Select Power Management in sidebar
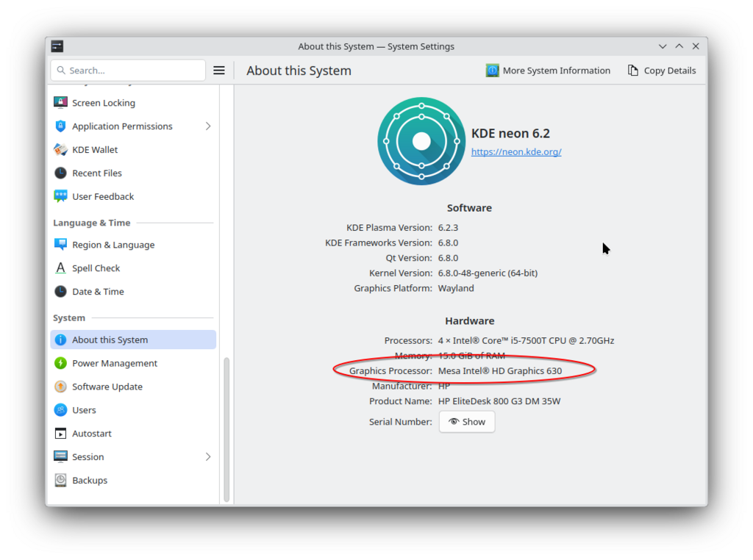Viewport: 753px width, 560px height. click(x=133, y=363)
